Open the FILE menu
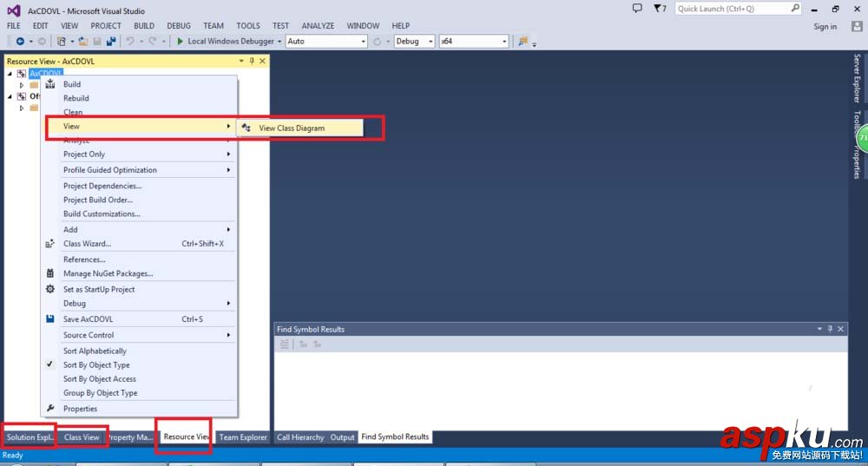 [x=13, y=25]
